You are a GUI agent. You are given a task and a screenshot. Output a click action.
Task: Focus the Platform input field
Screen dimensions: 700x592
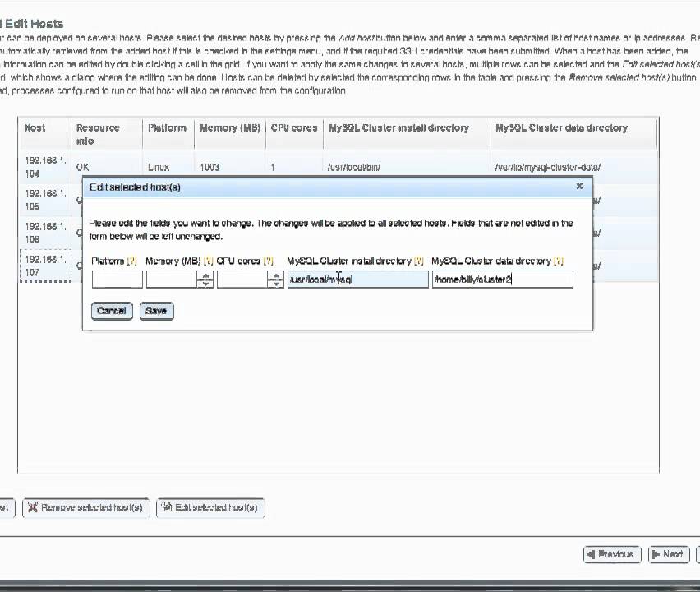pyautogui.click(x=117, y=280)
